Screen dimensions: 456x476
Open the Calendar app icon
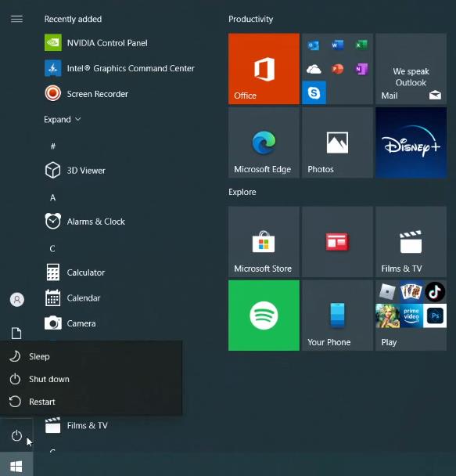pos(53,297)
